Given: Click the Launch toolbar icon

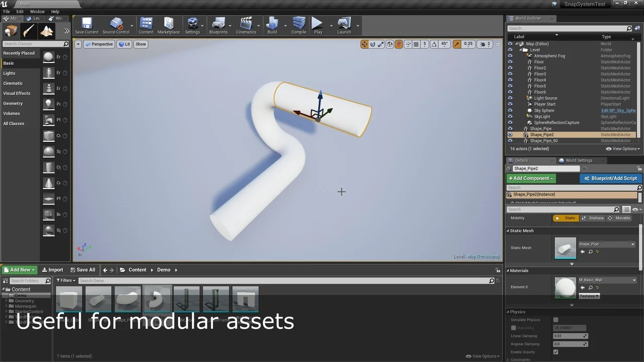Looking at the screenshot, I should point(344,25).
